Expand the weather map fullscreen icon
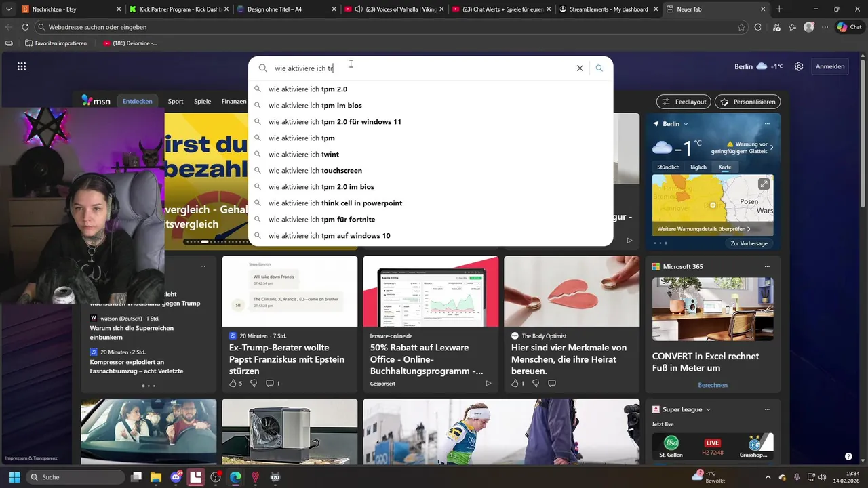The height and width of the screenshot is (488, 868). click(x=764, y=184)
